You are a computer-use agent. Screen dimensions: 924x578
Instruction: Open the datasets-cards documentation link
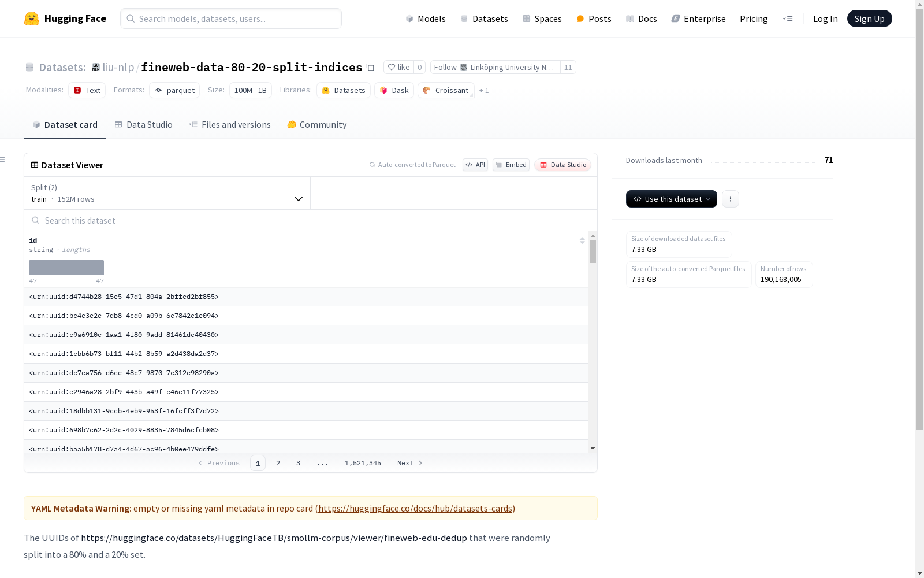point(415,509)
